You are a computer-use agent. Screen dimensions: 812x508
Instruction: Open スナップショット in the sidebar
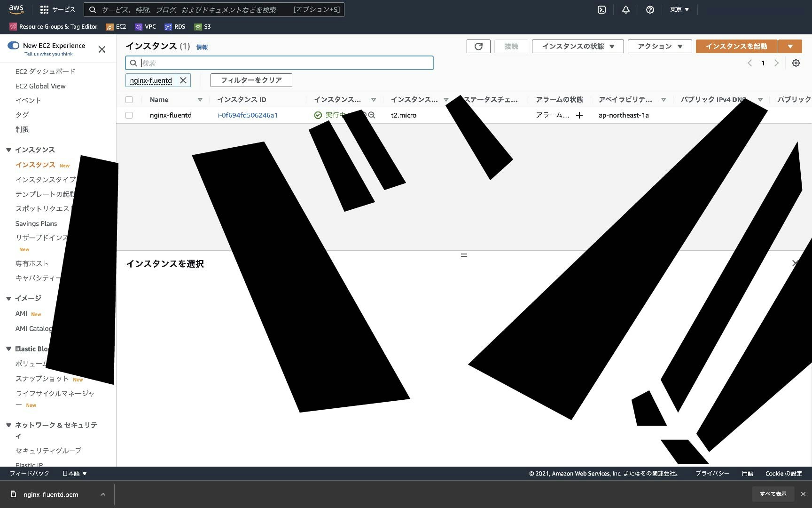(42, 379)
